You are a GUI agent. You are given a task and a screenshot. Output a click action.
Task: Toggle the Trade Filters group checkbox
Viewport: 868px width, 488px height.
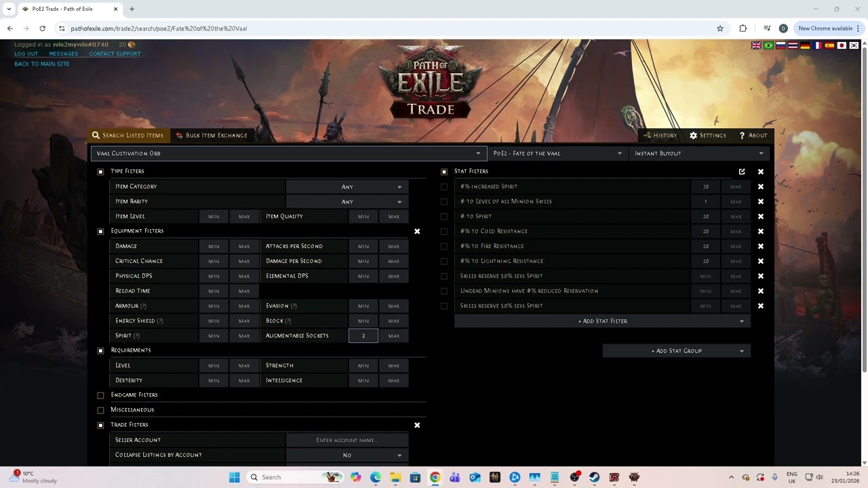[x=100, y=425]
